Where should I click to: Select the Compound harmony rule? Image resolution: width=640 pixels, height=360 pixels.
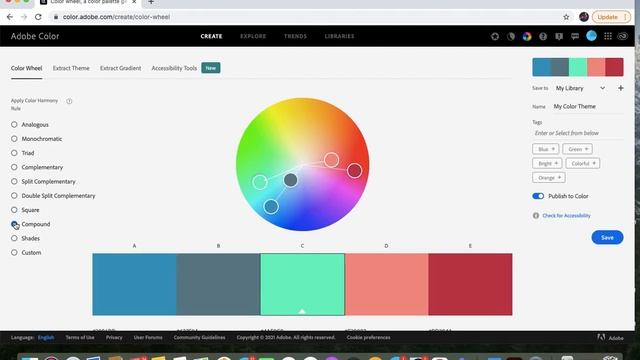(x=14, y=224)
